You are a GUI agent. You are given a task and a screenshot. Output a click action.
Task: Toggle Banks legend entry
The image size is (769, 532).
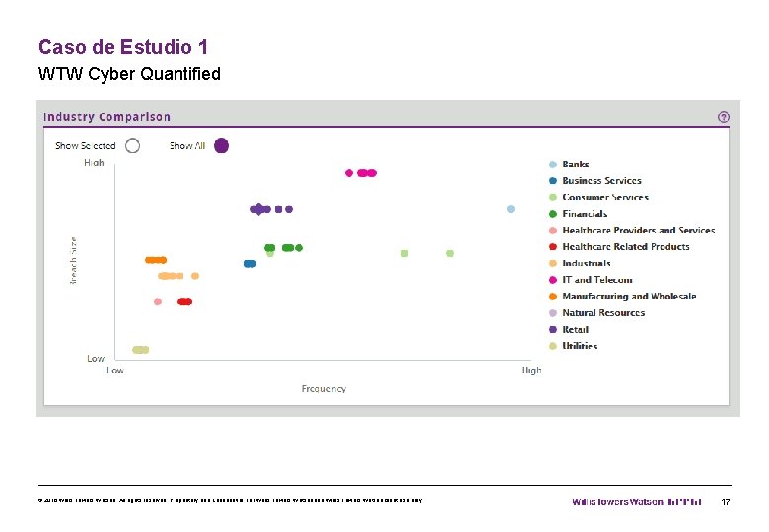569,165
